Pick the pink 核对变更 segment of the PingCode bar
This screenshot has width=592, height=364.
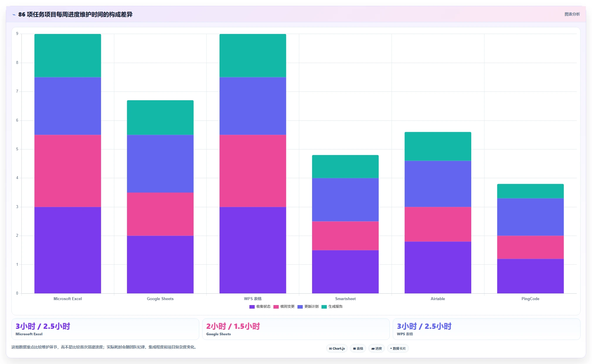530,247
